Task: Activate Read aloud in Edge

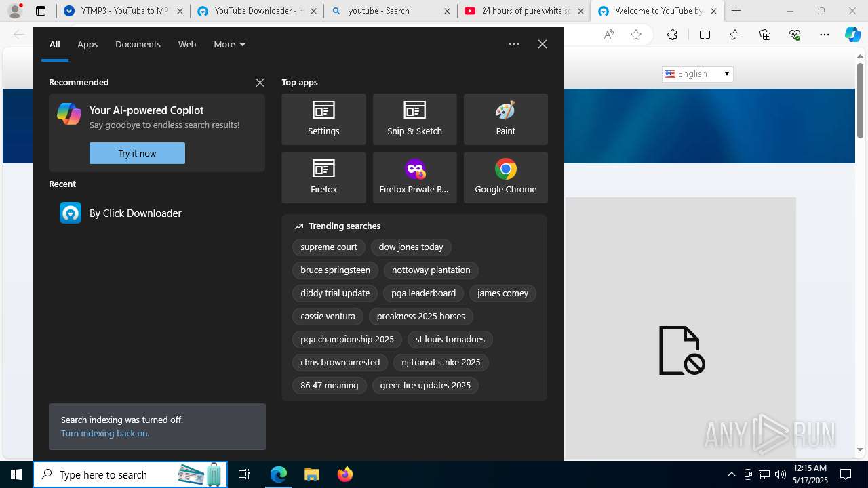Action: click(609, 35)
